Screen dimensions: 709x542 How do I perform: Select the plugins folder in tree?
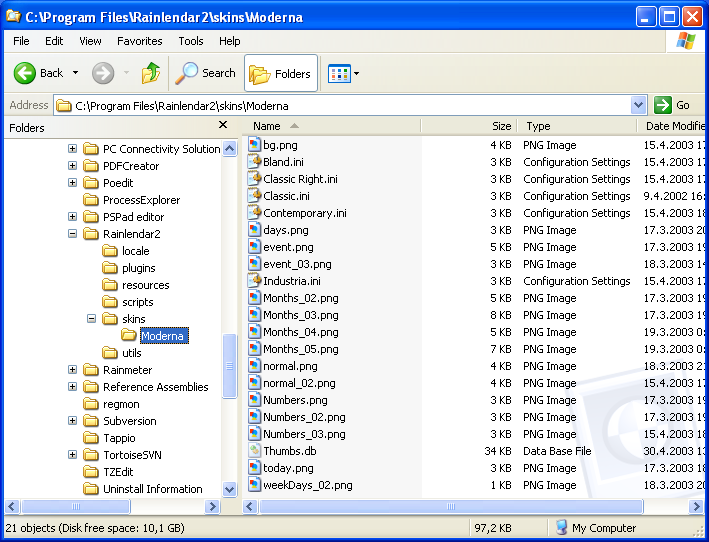129,268
